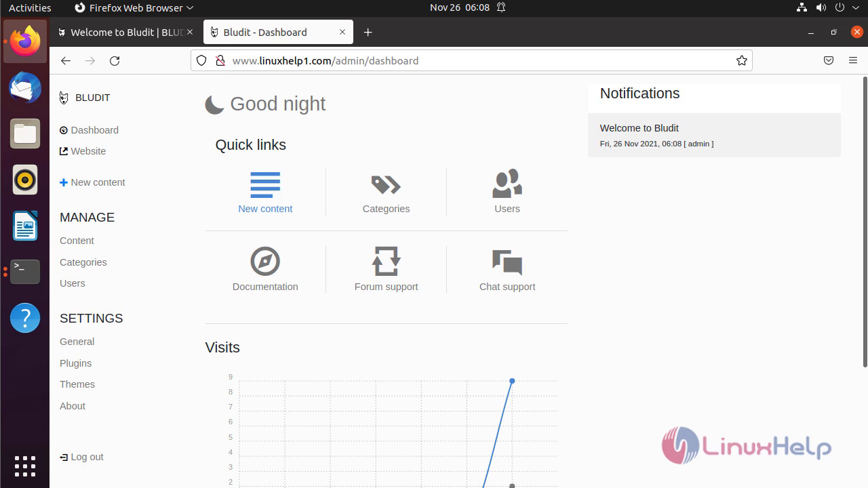
Task: Open Plugins settings
Action: (x=76, y=363)
